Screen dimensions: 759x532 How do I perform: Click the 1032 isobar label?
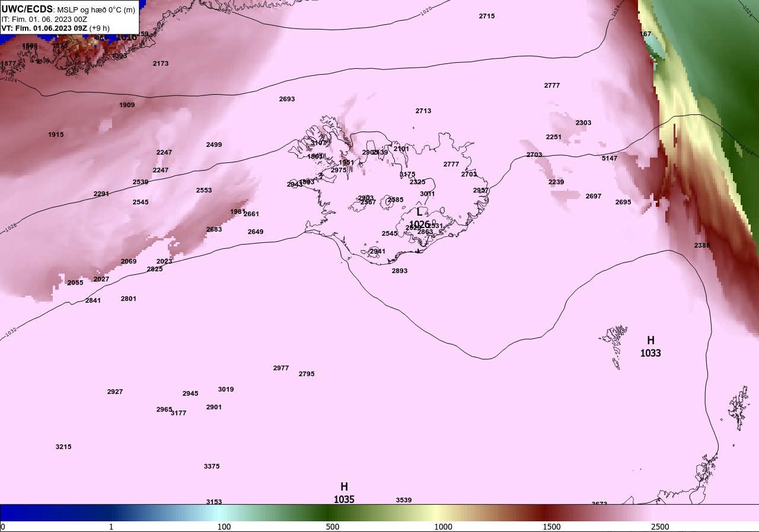11,334
